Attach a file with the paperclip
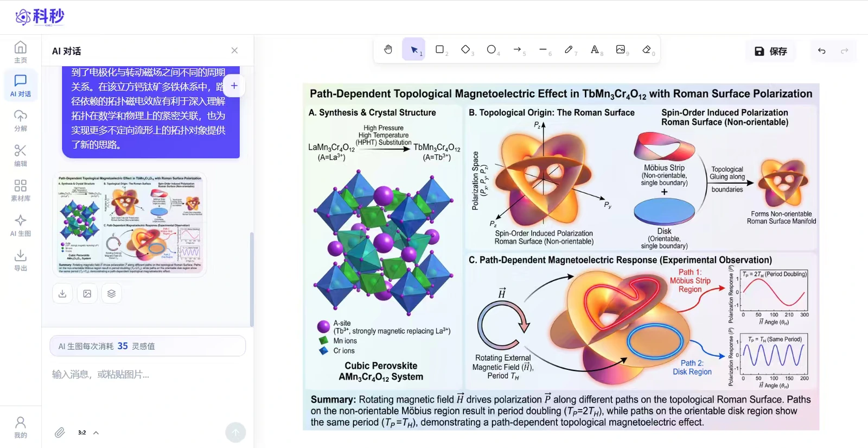This screenshot has height=448, width=868. (60, 432)
